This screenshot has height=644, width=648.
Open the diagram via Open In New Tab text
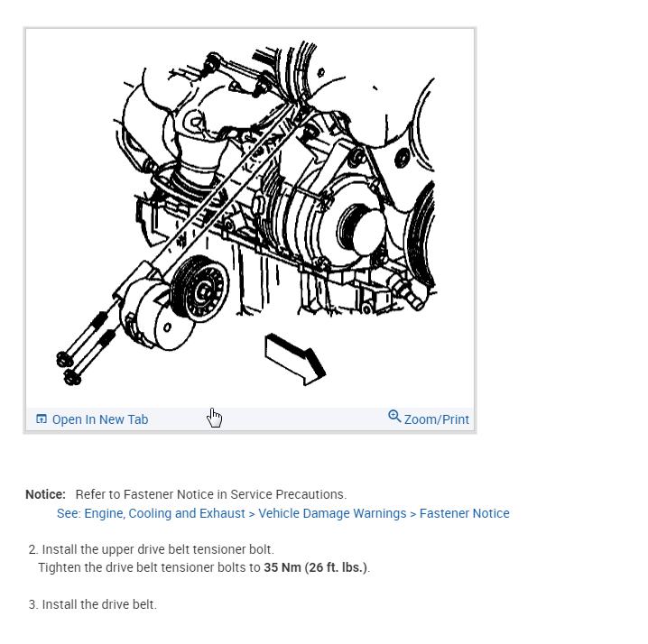100,419
